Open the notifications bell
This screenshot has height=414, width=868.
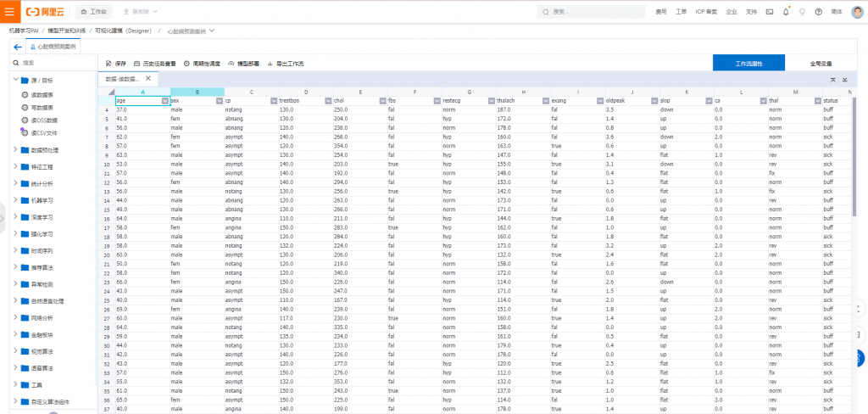tap(786, 12)
